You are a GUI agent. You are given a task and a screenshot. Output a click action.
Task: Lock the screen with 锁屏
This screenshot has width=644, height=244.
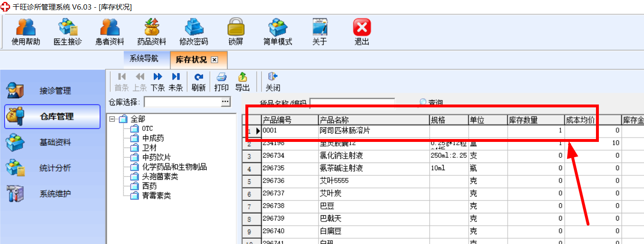point(236,32)
